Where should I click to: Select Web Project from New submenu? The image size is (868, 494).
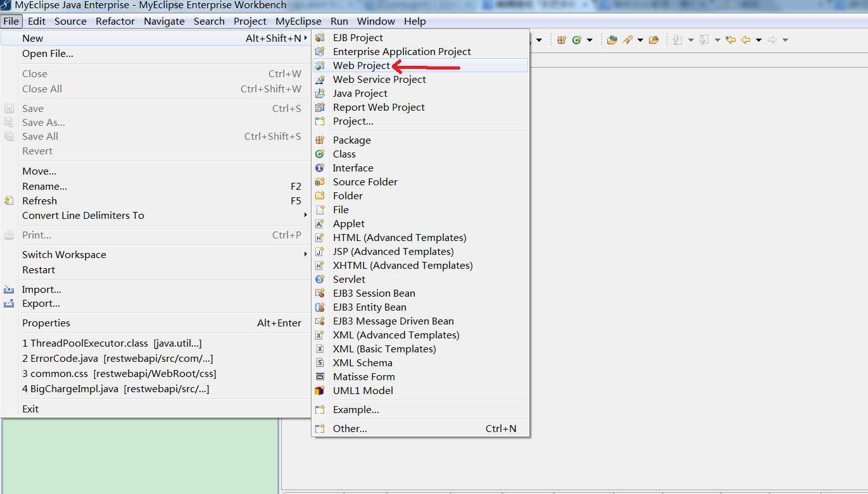(x=420, y=65)
